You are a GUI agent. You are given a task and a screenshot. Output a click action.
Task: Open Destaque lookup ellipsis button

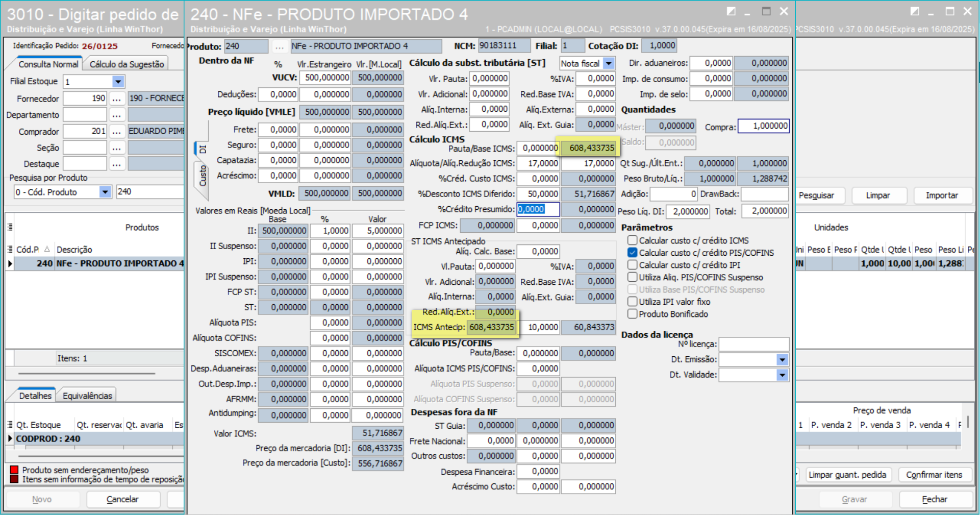[x=117, y=164]
